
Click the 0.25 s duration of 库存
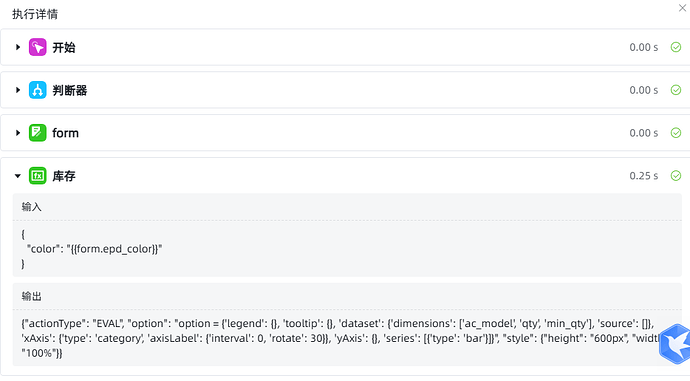644,176
